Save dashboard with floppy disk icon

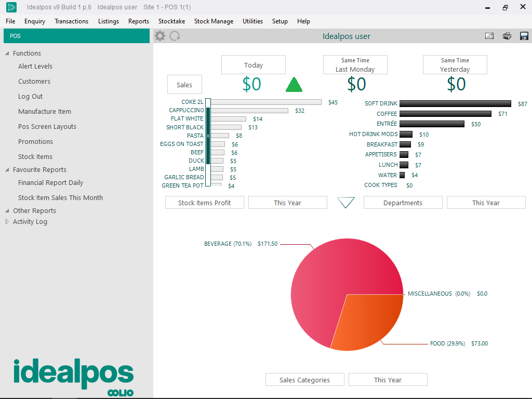524,36
